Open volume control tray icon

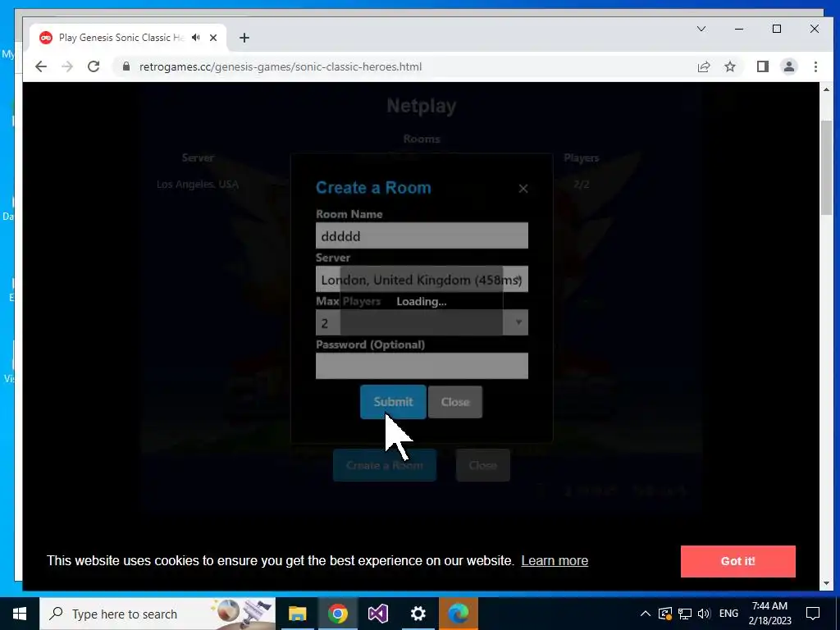[703, 614]
